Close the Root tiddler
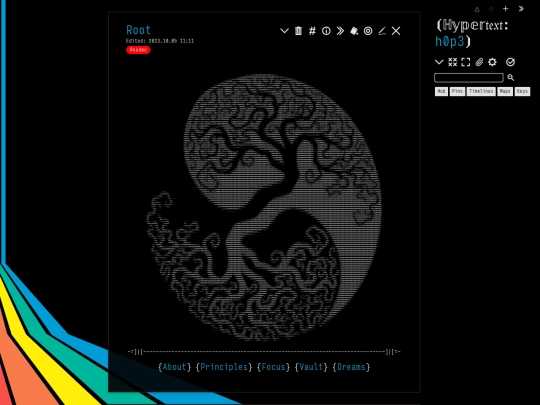The height and width of the screenshot is (405, 540). pyautogui.click(x=396, y=31)
